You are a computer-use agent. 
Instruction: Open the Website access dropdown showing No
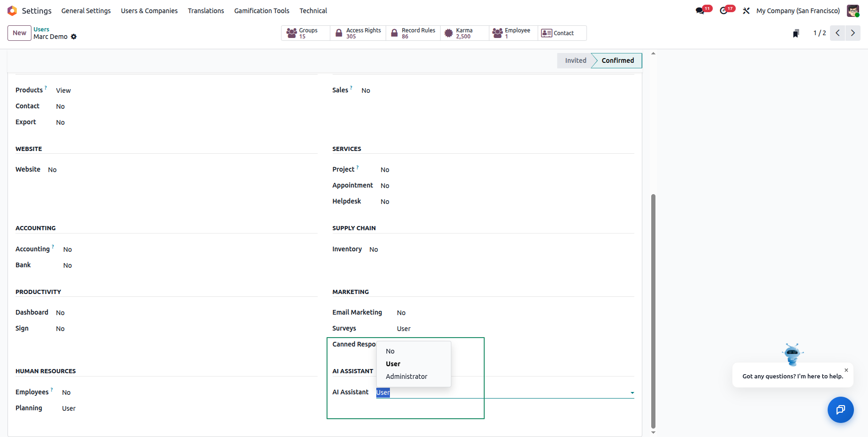click(52, 170)
